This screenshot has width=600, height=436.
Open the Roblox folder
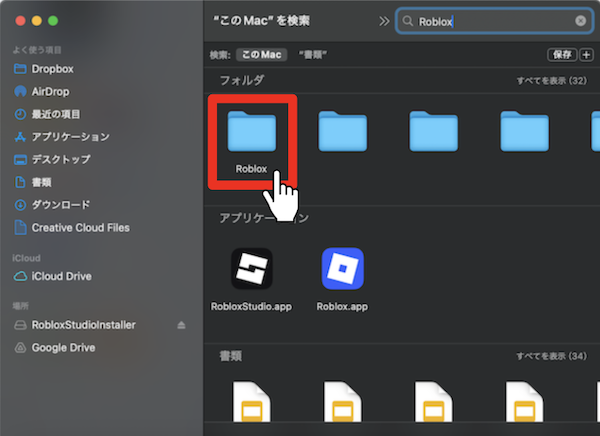[x=252, y=134]
